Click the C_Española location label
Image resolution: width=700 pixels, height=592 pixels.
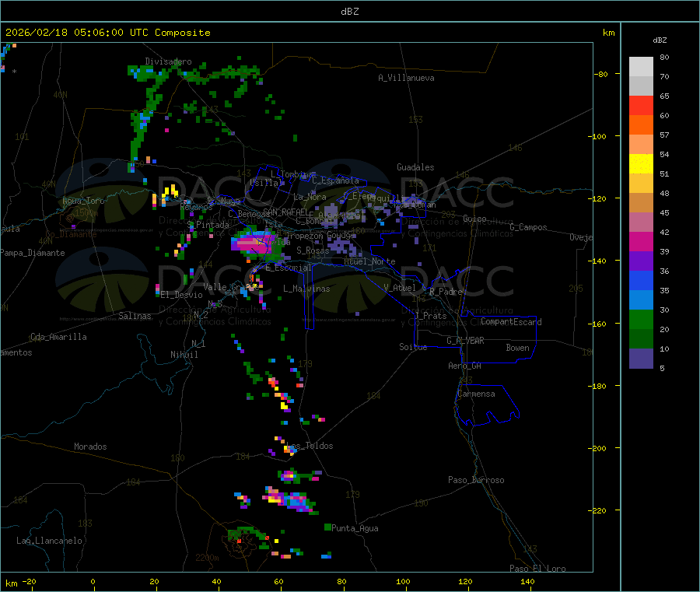(x=335, y=180)
